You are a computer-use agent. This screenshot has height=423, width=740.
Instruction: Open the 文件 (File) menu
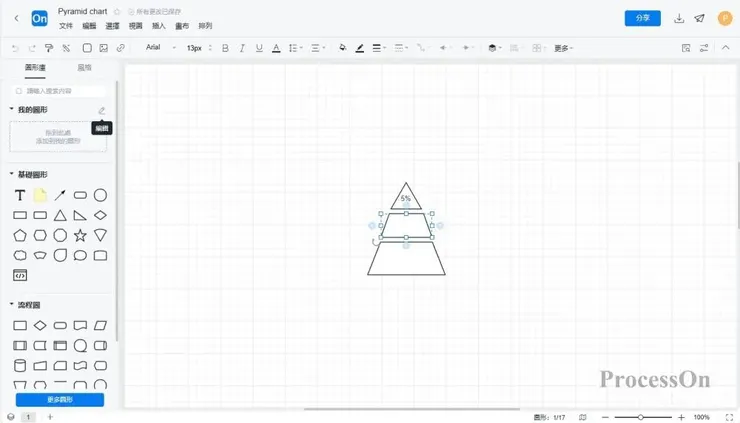tap(66, 26)
